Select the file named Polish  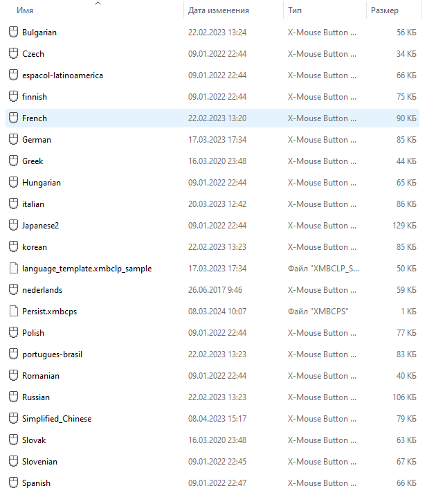pyautogui.click(x=33, y=333)
